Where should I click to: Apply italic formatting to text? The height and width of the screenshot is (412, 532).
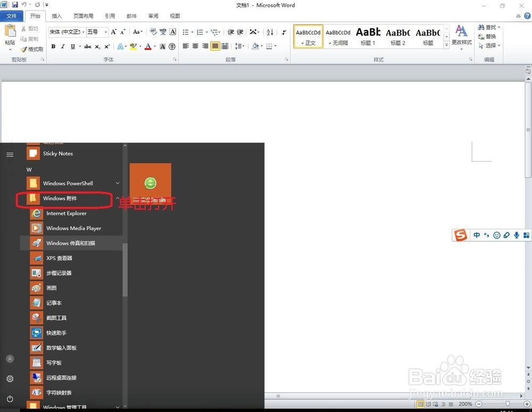point(63,46)
